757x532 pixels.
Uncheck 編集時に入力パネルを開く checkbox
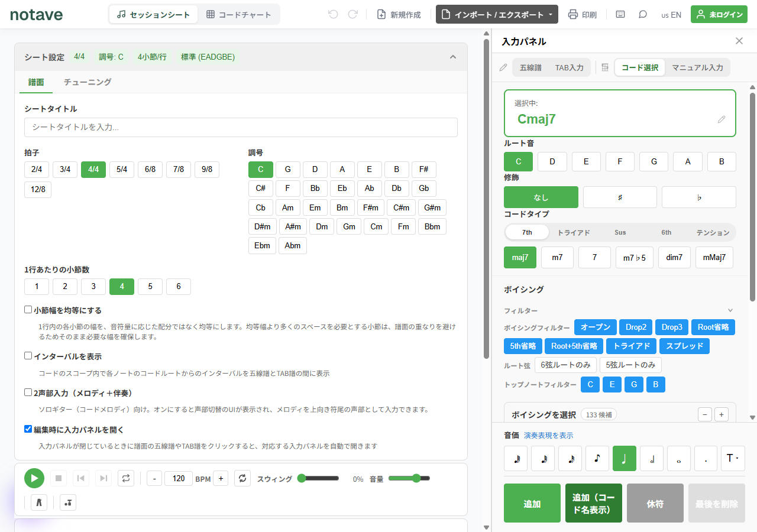28,429
